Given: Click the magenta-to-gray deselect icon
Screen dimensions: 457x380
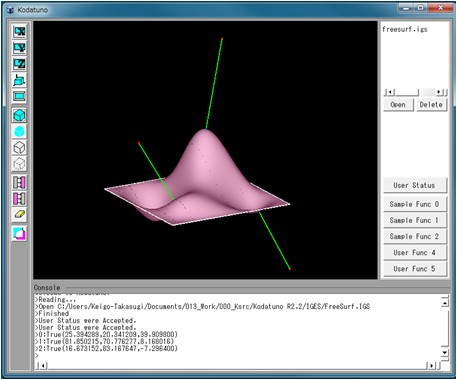Looking at the screenshot, I should 19,199.
